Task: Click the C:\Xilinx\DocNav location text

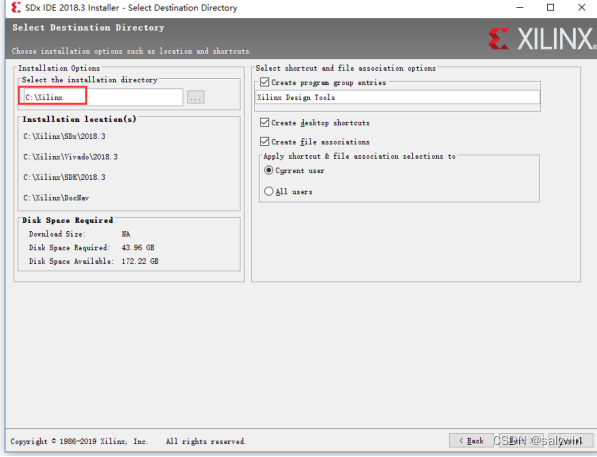Action: pyautogui.click(x=56, y=198)
